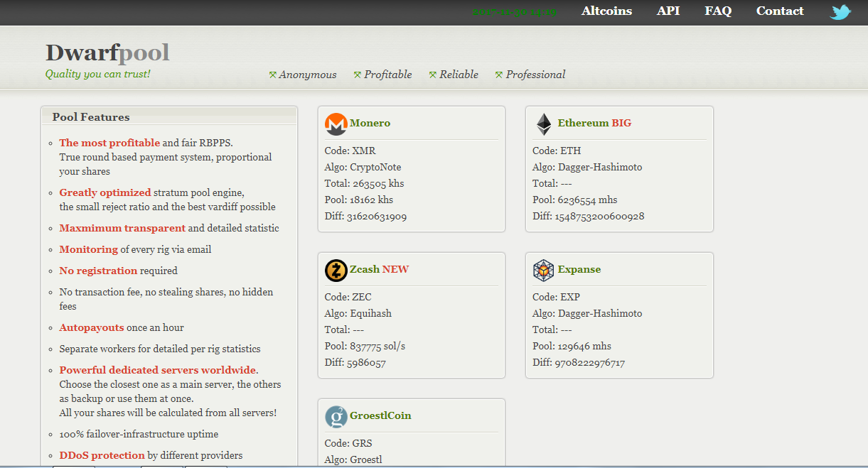Click 'The most profitable' feature text
The image size is (868, 468).
pos(109,143)
